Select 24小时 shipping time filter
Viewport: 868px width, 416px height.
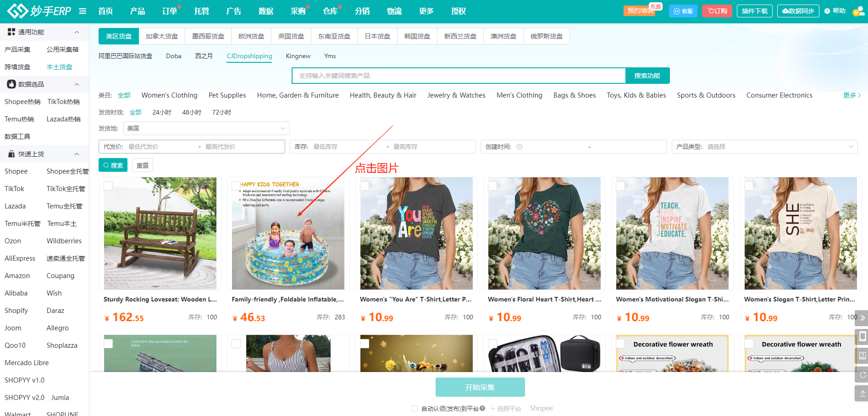pyautogui.click(x=162, y=112)
